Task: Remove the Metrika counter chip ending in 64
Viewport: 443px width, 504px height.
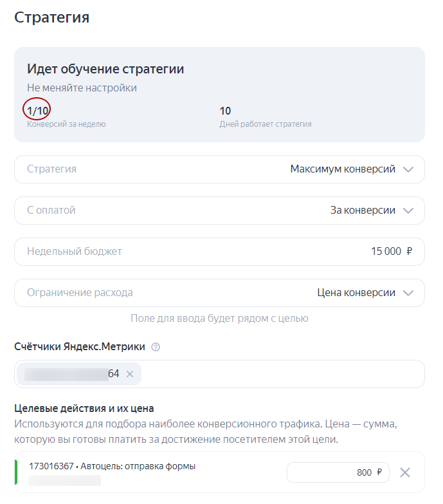Action: (x=130, y=374)
